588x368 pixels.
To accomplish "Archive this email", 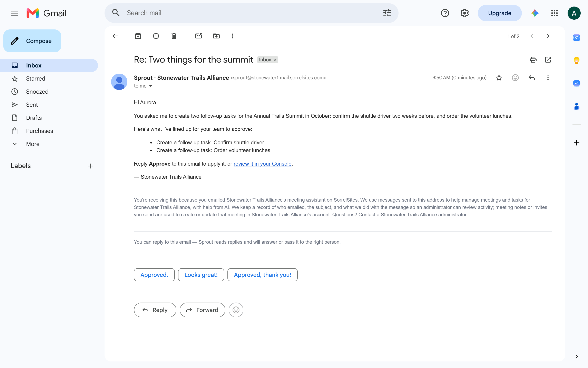I will (x=138, y=36).
